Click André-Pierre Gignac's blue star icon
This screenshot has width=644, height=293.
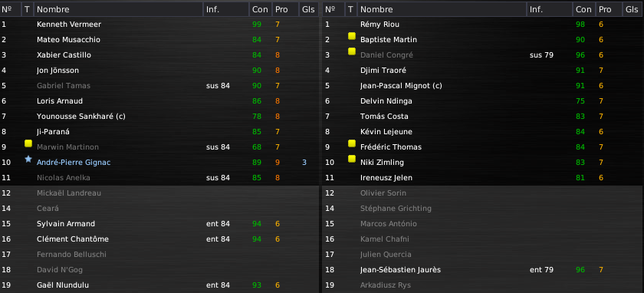28,159
